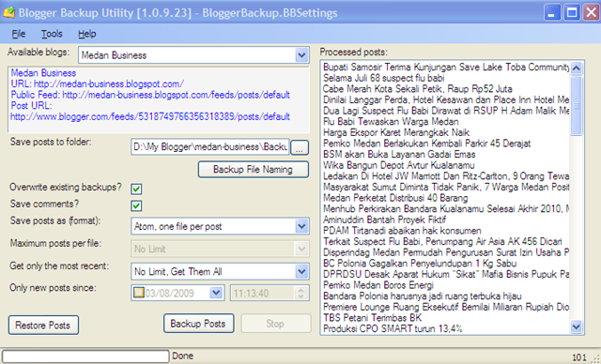This screenshot has width=601, height=364.
Task: Select post 'TBS Petani Terimbas BK'
Action: [x=373, y=318]
